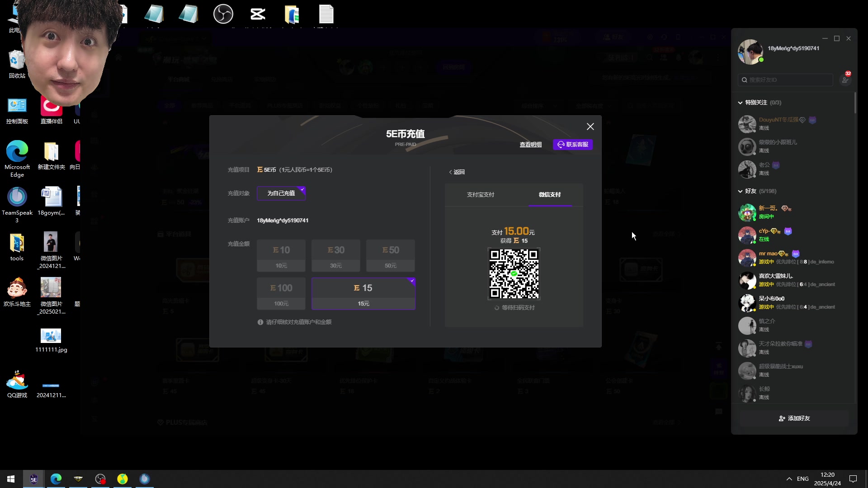Click TeamSpeak icon in taskbar
The width and height of the screenshot is (868, 488).
tap(145, 479)
